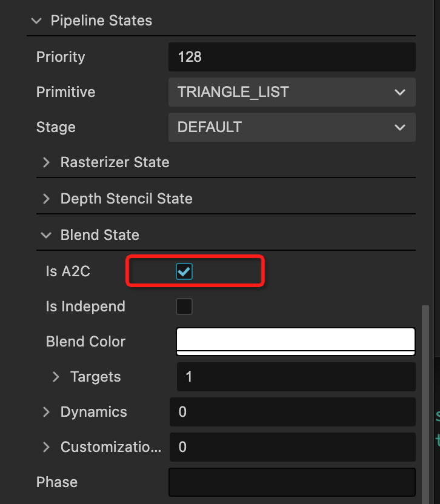The height and width of the screenshot is (504, 440).
Task: Uncheck the Is A2C checkbox
Action: point(184,272)
